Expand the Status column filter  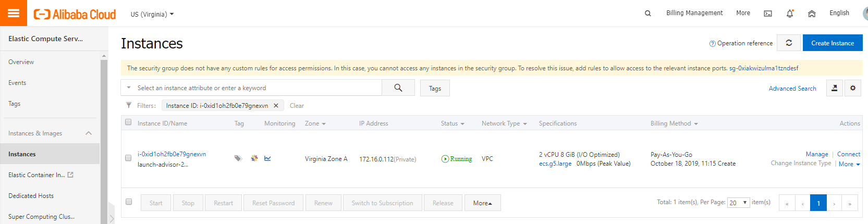(x=452, y=123)
